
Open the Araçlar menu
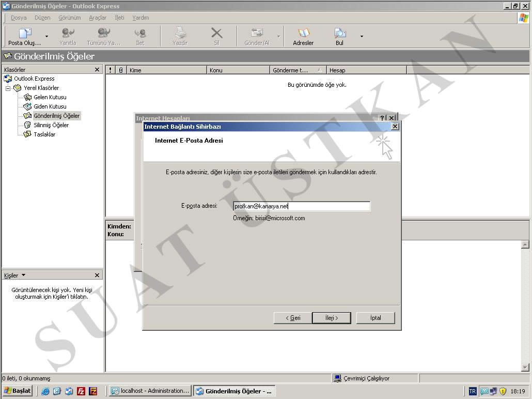[x=98, y=18]
